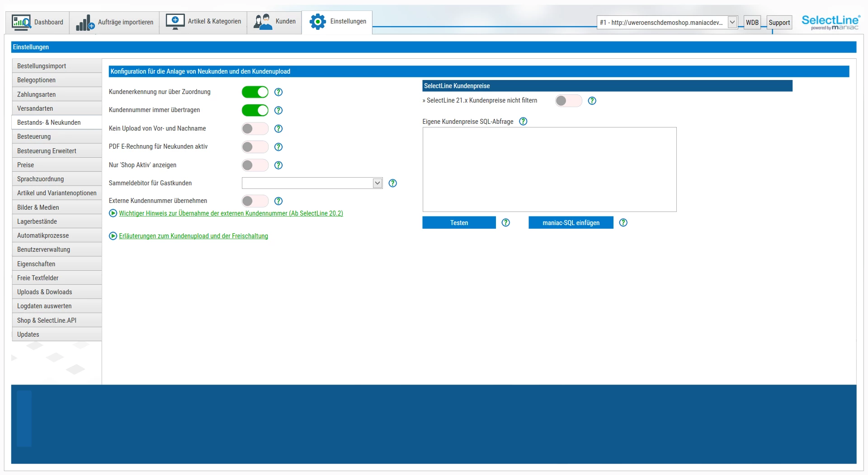Open help for Kundenerkennung nur über Zuordnung
The width and height of the screenshot is (868, 475).
click(278, 92)
